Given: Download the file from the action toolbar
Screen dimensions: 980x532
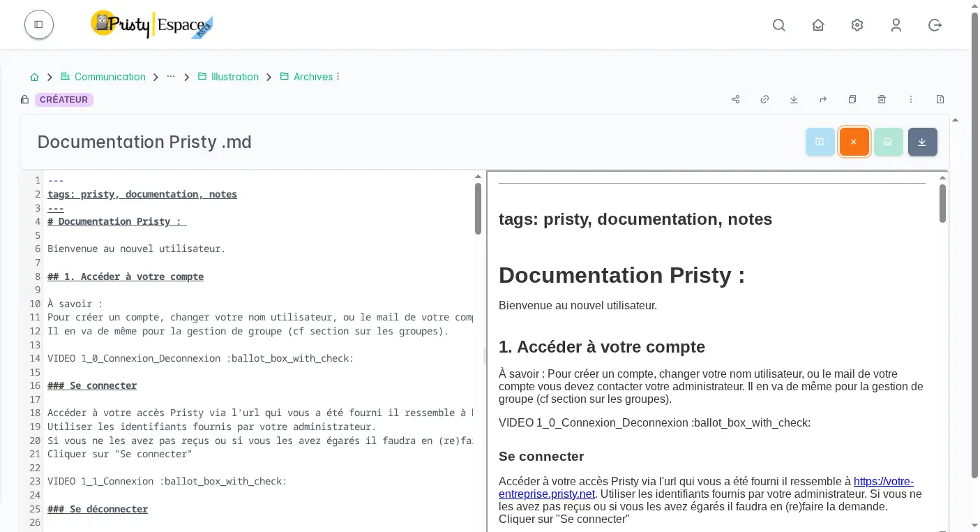Looking at the screenshot, I should click(794, 99).
